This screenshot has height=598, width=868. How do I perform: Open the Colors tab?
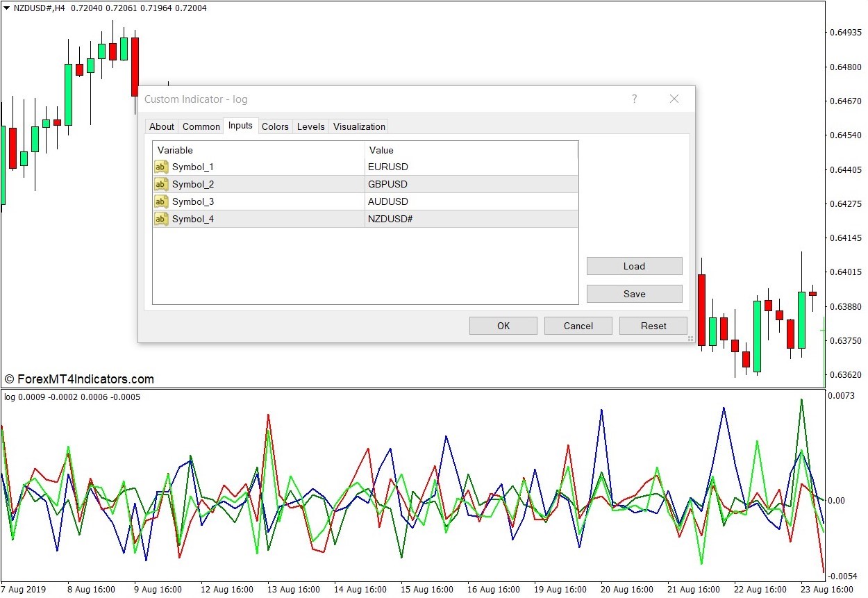point(275,126)
